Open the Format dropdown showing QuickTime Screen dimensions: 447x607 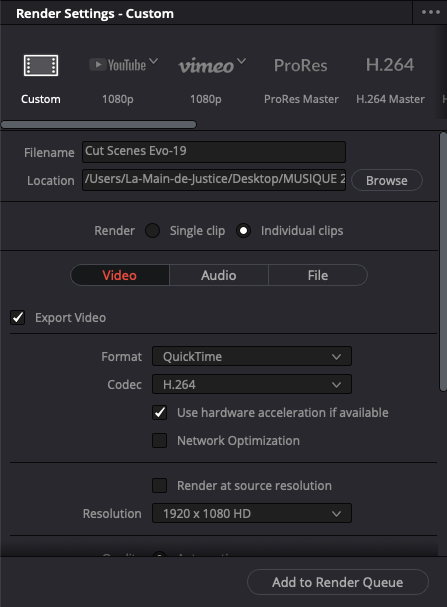point(252,356)
